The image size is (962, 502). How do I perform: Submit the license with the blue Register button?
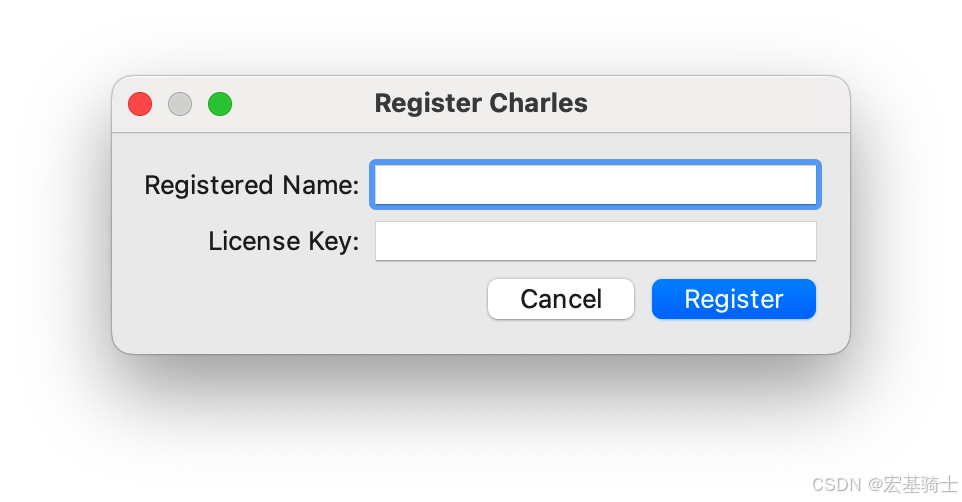click(x=734, y=299)
